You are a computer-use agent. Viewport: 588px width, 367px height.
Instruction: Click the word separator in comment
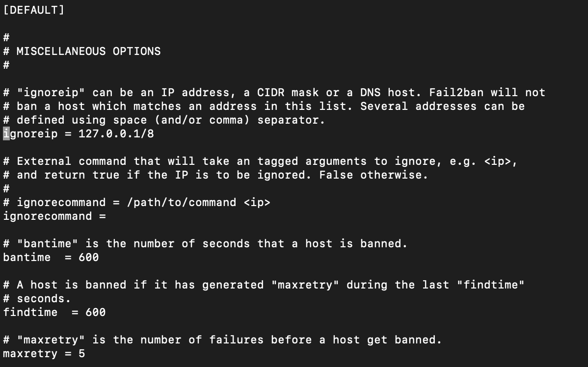[x=291, y=120]
